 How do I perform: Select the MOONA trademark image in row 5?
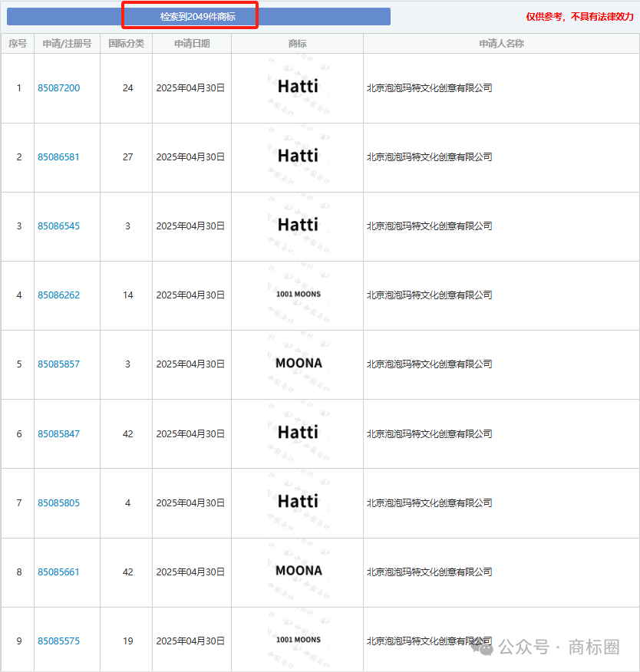(x=298, y=364)
